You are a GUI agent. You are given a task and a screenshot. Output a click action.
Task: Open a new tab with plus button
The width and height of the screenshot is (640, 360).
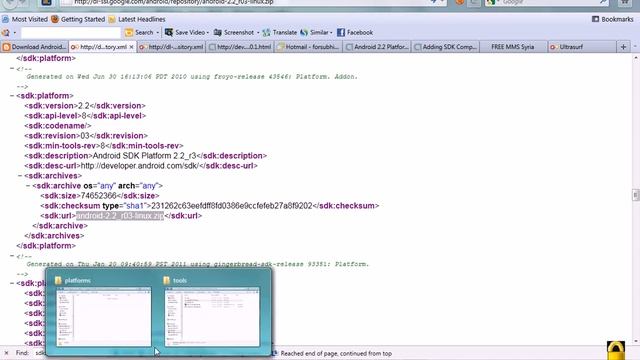tap(623, 47)
